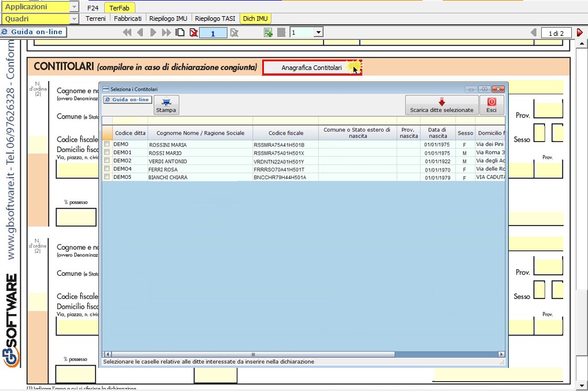Open the module number dropdown arrow
Screen dimensions: 588x391
(318, 32)
